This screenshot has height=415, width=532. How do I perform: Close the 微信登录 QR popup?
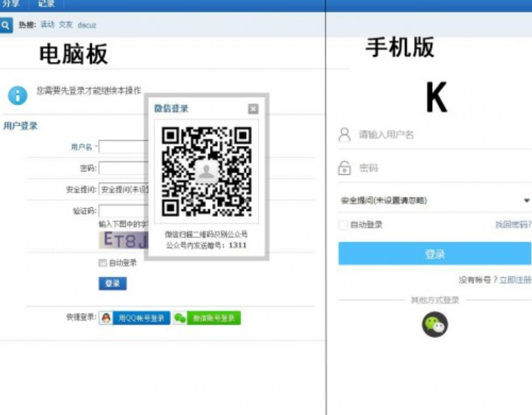point(253,109)
